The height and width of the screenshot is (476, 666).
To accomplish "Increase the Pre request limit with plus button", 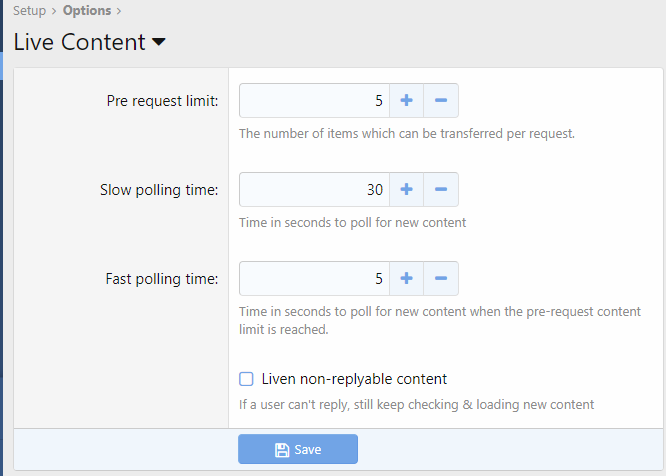I will tap(406, 101).
